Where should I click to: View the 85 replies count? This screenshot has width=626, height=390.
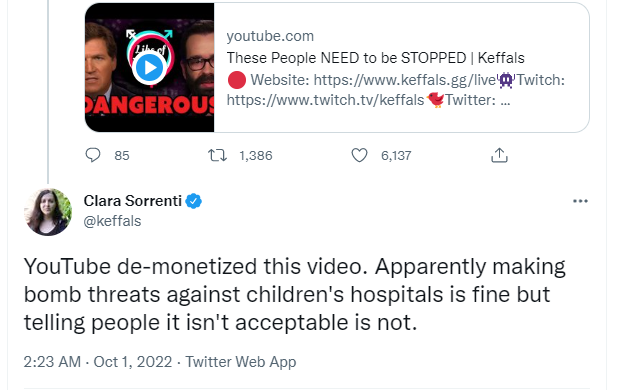point(122,155)
